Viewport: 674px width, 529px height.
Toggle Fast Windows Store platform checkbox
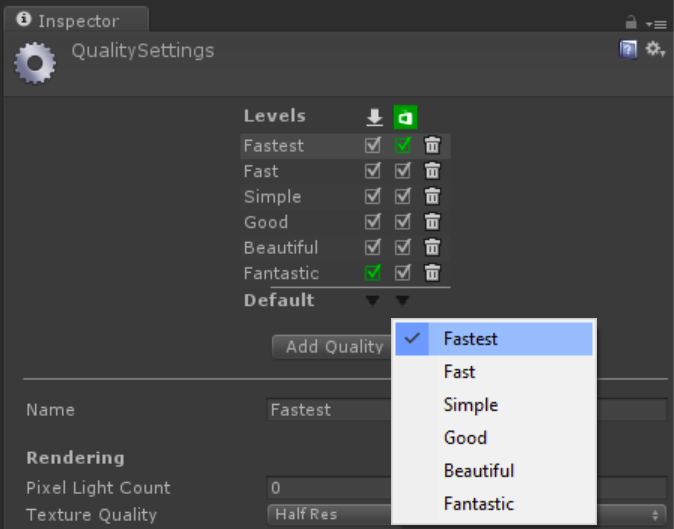coord(403,171)
